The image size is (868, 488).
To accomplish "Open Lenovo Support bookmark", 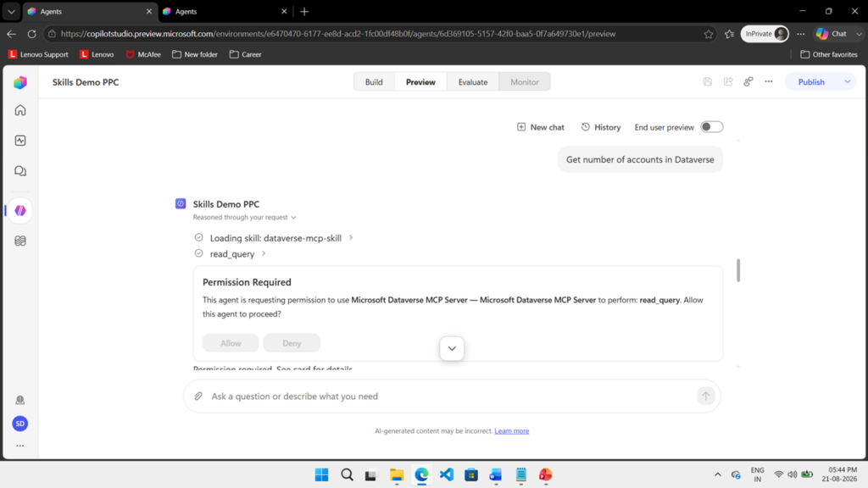I will [x=38, y=54].
